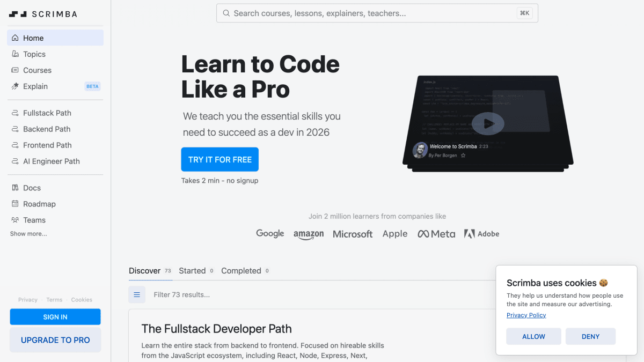
Task: Click the Welcome to Scrimba title
Action: pyautogui.click(x=453, y=146)
